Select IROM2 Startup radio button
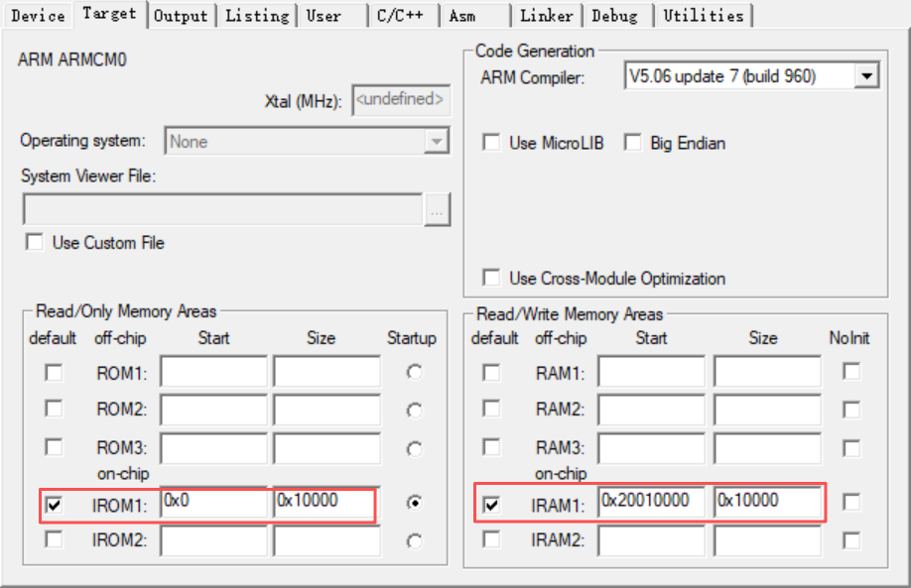 pos(414,541)
